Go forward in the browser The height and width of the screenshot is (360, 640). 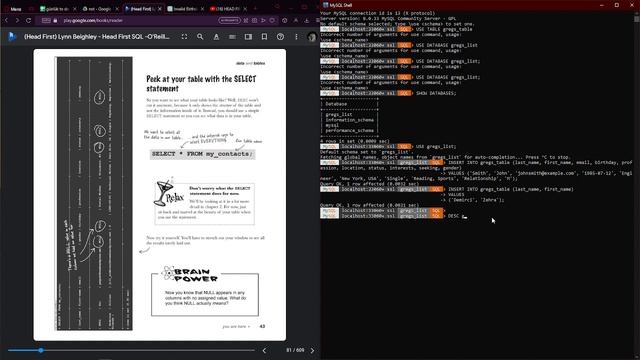pyautogui.click(x=17, y=20)
